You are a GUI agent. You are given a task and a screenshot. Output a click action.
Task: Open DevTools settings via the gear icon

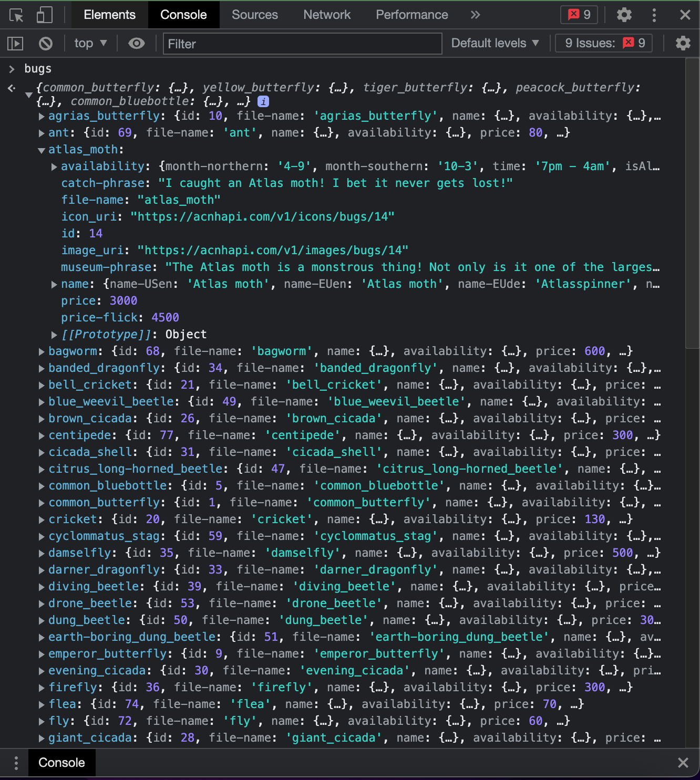click(624, 15)
